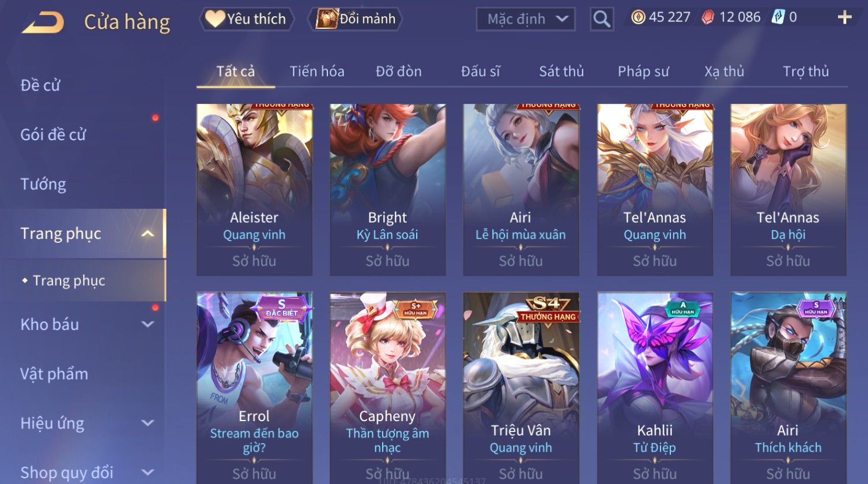This screenshot has height=484, width=868.
Task: Open the Đổi mảnh chest exchange
Action: 355,19
